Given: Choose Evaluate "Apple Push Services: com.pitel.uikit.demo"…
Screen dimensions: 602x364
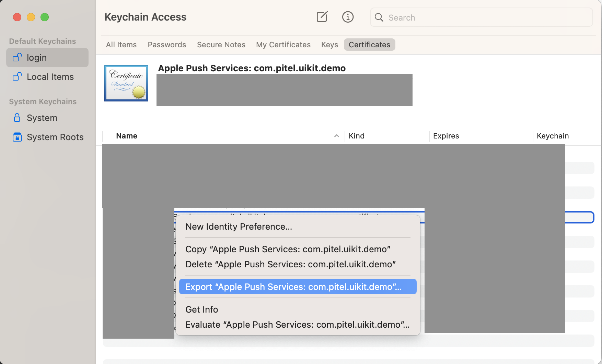Looking at the screenshot, I should [298, 325].
